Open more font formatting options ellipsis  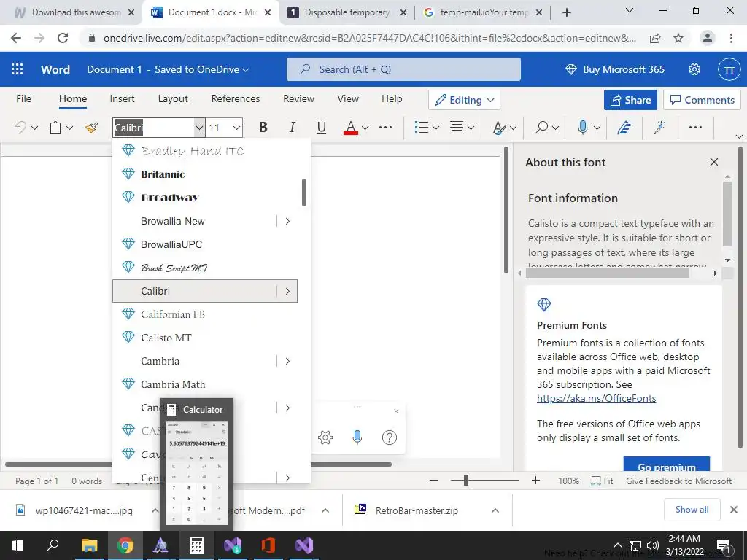pyautogui.click(x=385, y=127)
